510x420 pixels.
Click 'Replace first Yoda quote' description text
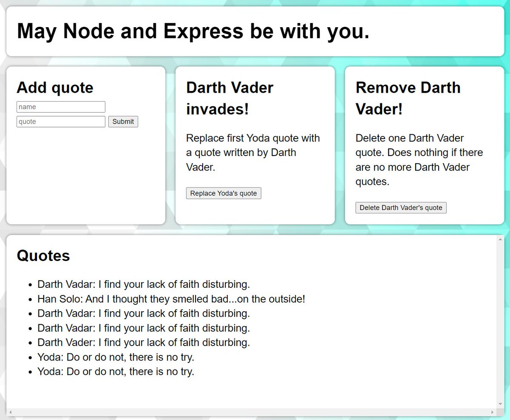tap(253, 153)
